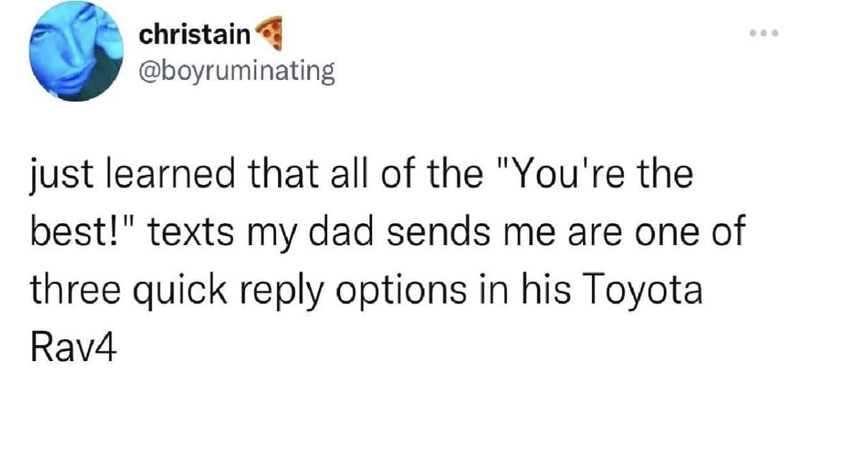Click the word "texts" in the tweet
The width and height of the screenshot is (868, 456).
click(x=185, y=233)
